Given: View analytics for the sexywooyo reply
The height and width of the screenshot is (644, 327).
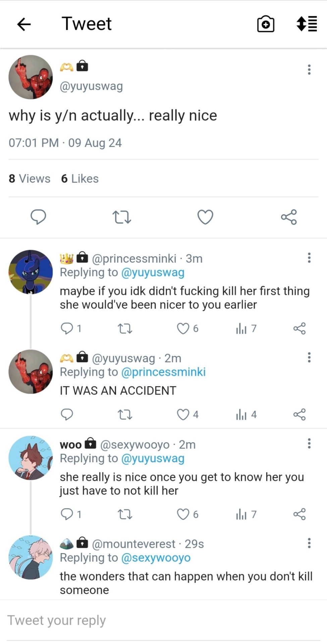Looking at the screenshot, I should pyautogui.click(x=241, y=514).
